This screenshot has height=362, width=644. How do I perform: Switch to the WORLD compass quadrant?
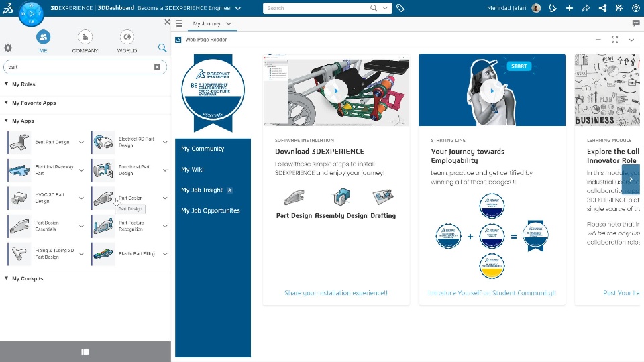pos(127,42)
